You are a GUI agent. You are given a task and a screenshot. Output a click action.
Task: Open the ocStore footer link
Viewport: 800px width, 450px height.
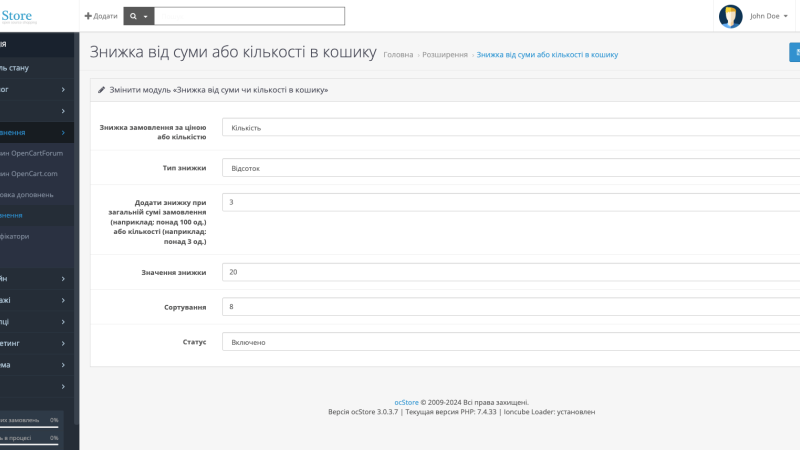pos(406,403)
